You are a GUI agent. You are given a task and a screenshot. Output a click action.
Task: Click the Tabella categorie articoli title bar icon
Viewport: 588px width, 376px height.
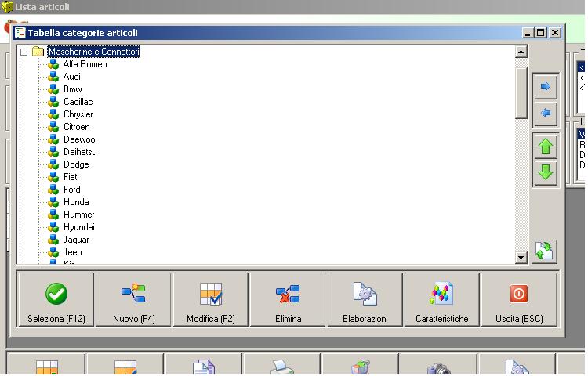point(20,33)
